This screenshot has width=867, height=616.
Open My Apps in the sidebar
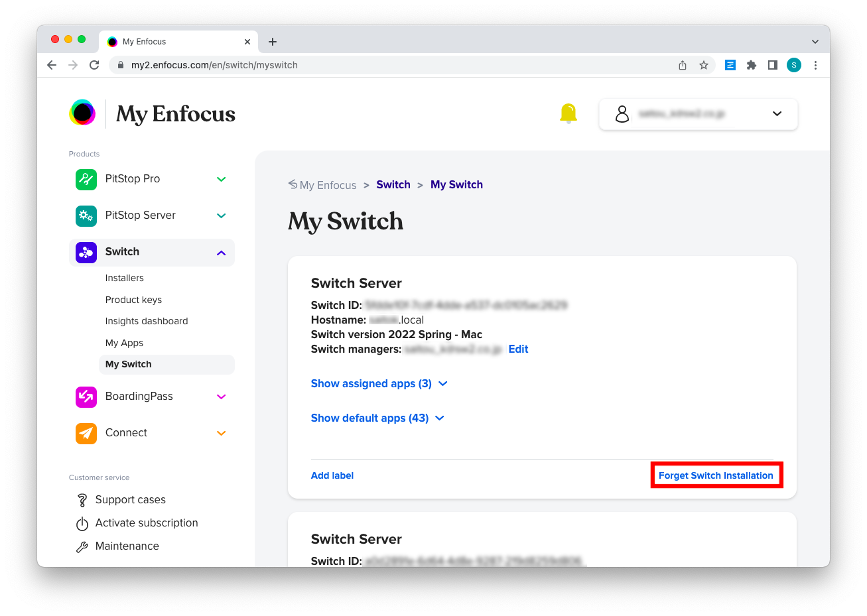124,343
